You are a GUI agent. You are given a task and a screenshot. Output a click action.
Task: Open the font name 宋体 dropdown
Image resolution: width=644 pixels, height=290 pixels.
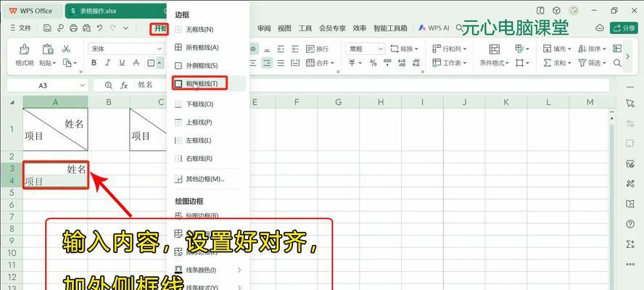coord(160,49)
